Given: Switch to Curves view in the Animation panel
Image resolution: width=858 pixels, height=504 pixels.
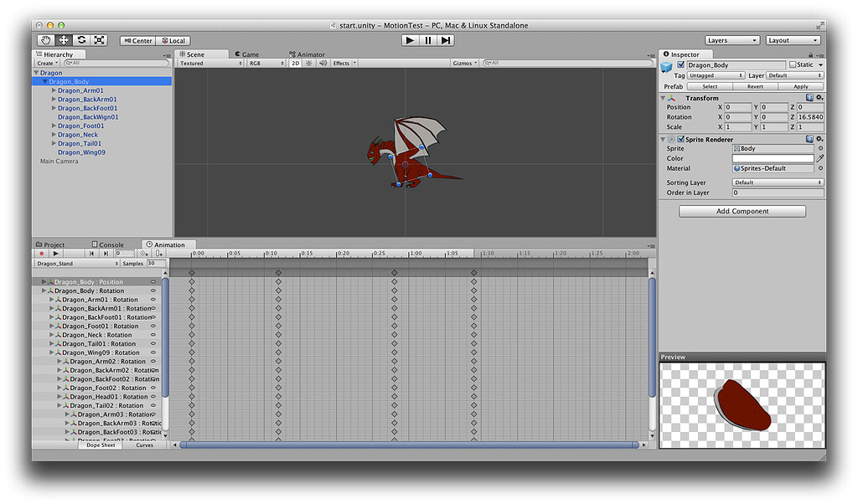Looking at the screenshot, I should (x=144, y=445).
